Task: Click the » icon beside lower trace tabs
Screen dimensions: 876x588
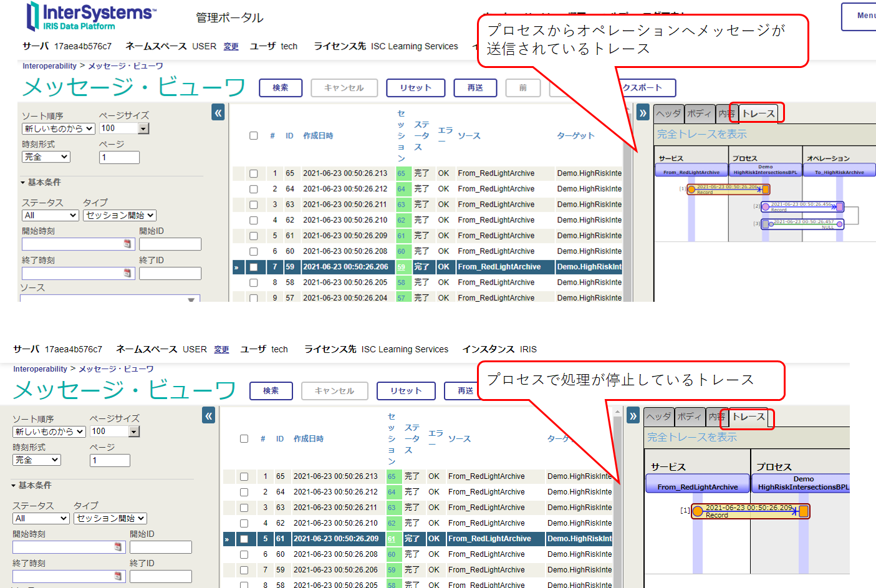Action: pyautogui.click(x=633, y=416)
